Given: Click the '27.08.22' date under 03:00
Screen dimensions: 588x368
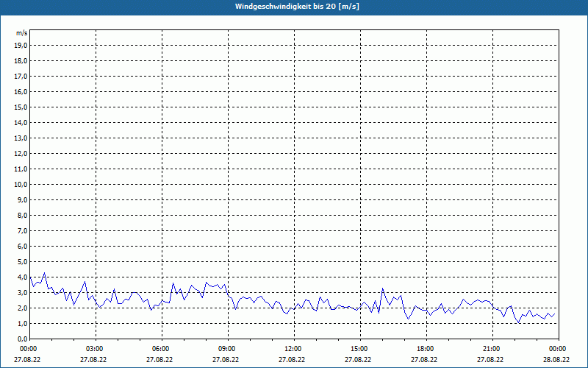Looking at the screenshot, I should click(x=93, y=359).
